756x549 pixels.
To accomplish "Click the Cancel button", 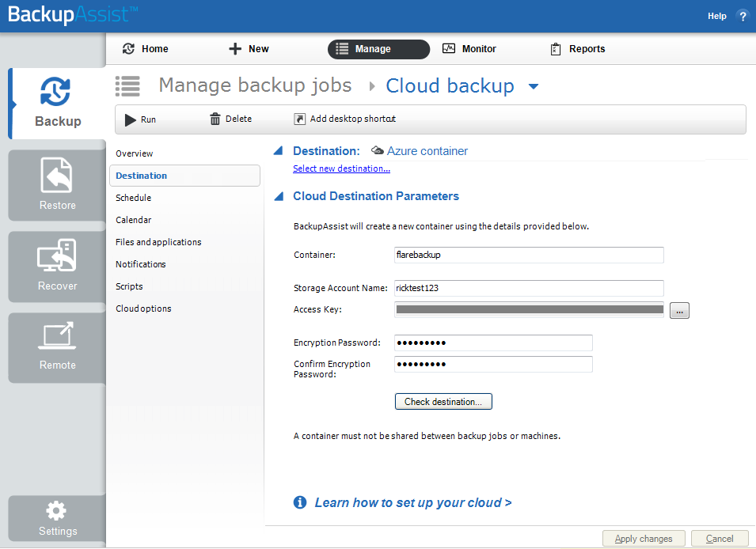I will point(720,539).
